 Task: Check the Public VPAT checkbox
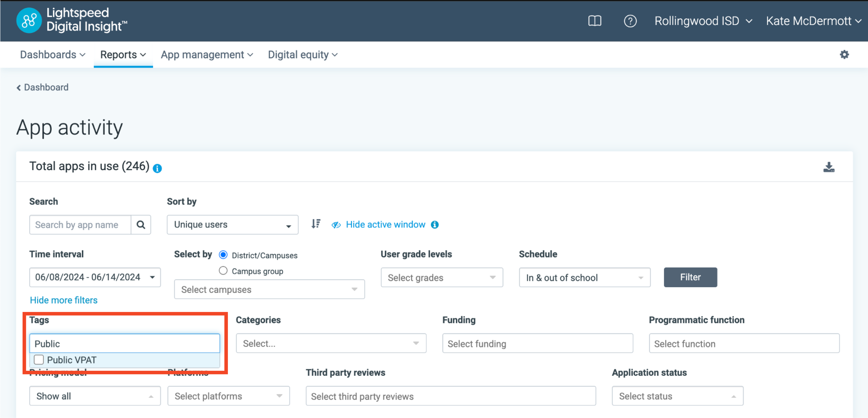point(39,360)
